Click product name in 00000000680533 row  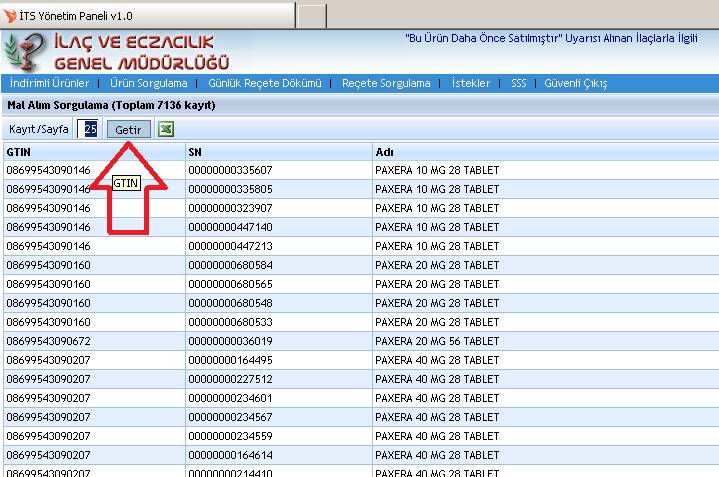[x=437, y=322]
